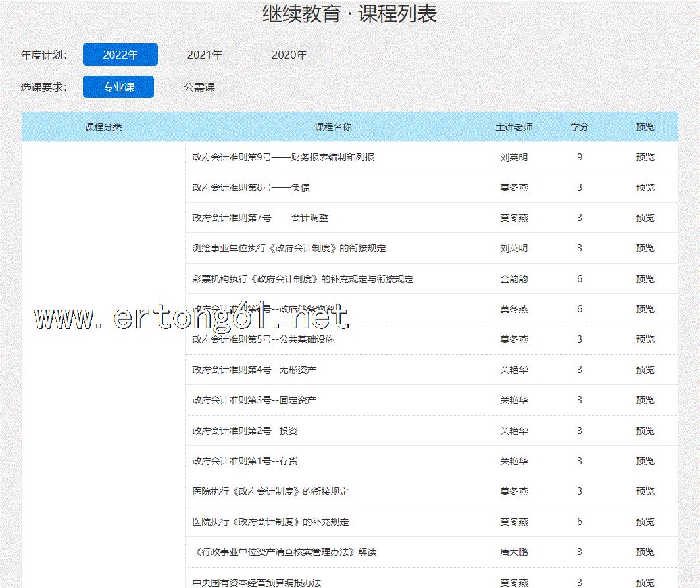Preview the 政府会计准则第4号 无形资产 course
Image resolution: width=700 pixels, height=588 pixels.
645,370
